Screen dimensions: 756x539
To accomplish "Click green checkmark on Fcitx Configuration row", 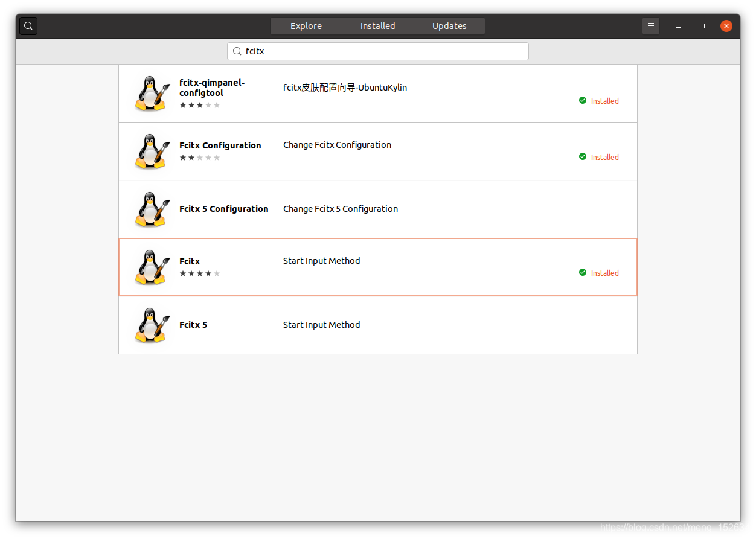I will coord(583,156).
